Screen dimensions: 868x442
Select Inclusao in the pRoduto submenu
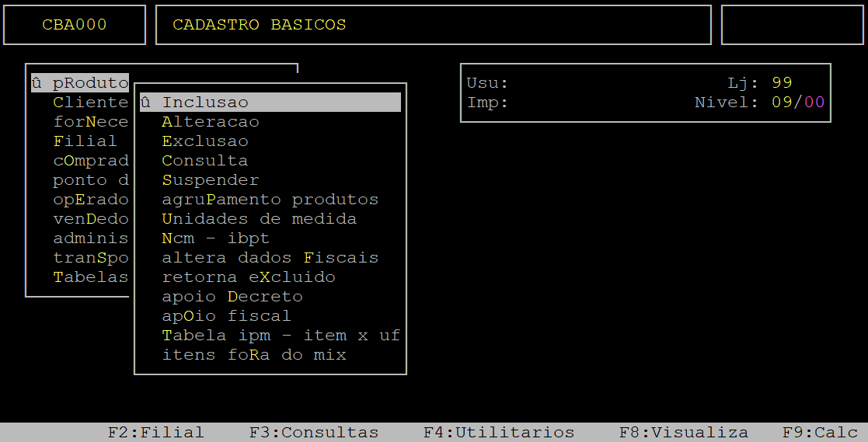point(270,103)
